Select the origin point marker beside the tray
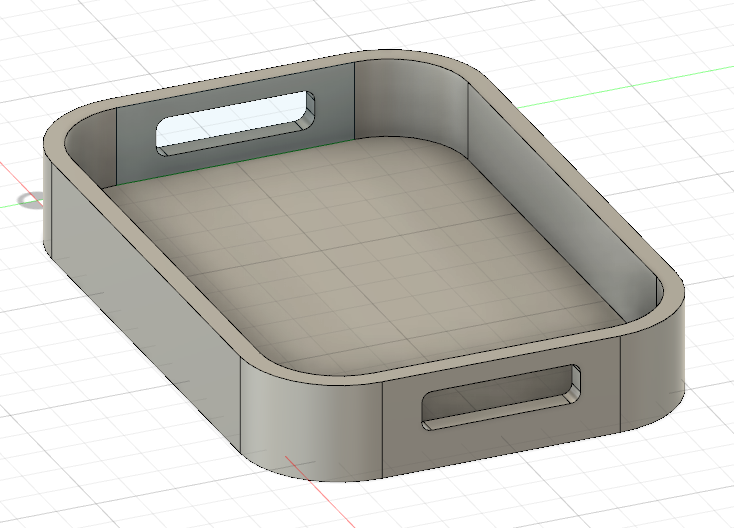The height and width of the screenshot is (528, 734). click(31, 201)
